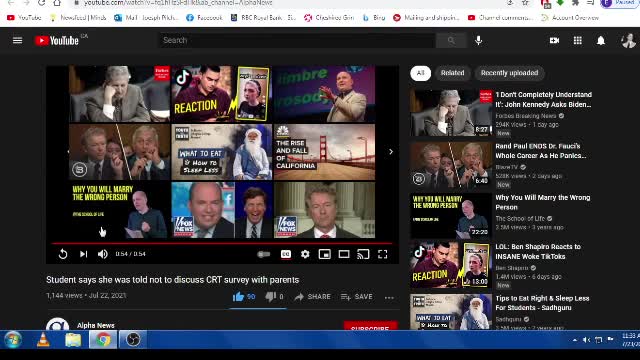Screen dimensions: 640x360
Task: Switch to miniplayer mode
Action: coord(324,254)
